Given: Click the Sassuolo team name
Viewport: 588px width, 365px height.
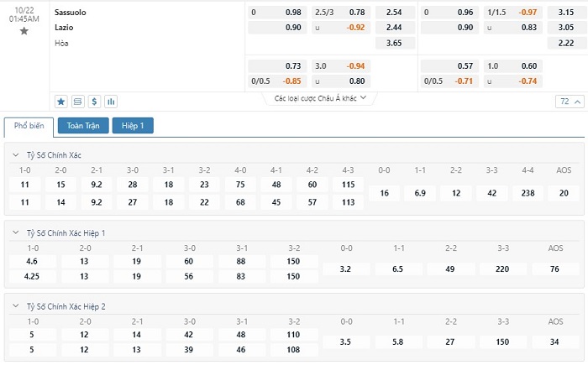Looking at the screenshot, I should pyautogui.click(x=71, y=13).
